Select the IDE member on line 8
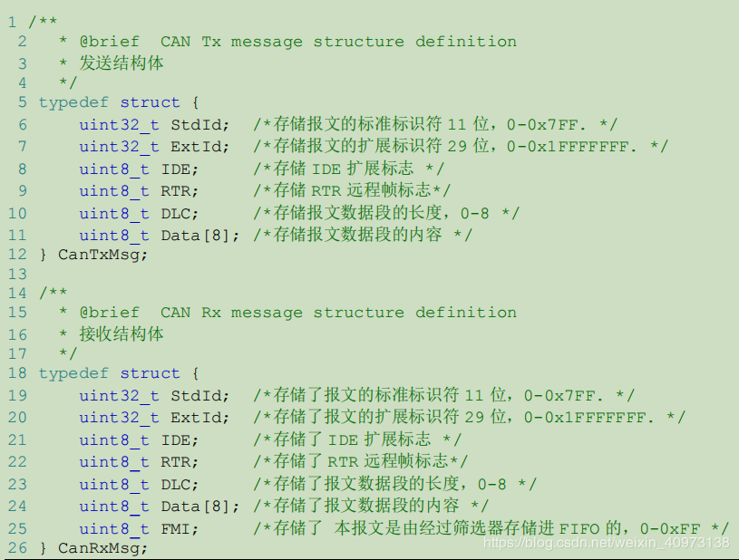Image resolution: width=739 pixels, height=560 pixels. click(x=180, y=169)
